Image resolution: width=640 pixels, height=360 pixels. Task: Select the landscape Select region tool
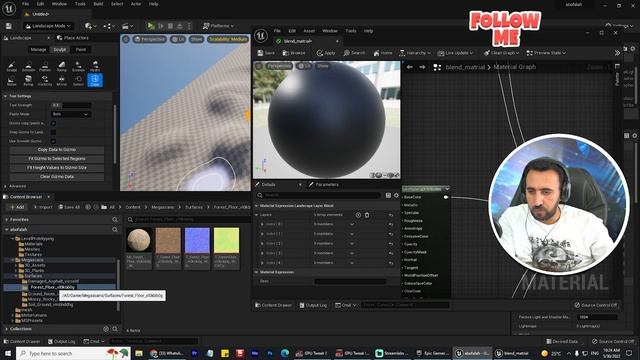(x=78, y=80)
